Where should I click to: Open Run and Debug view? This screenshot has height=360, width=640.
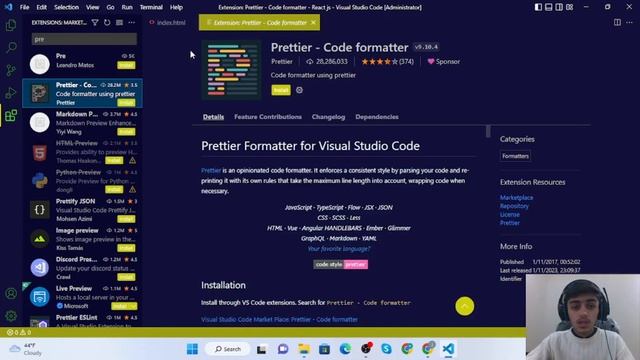(11, 93)
